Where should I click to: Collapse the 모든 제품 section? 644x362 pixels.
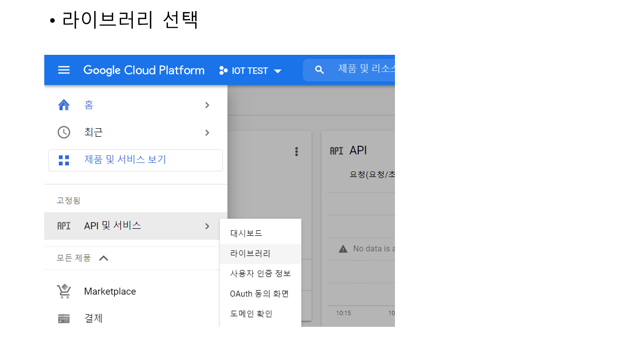tap(104, 258)
